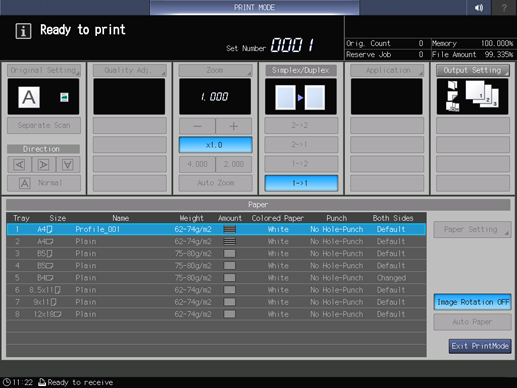Image resolution: width=517 pixels, height=388 pixels.
Task: Select the upside-down original direction icon
Action: pyautogui.click(x=68, y=165)
